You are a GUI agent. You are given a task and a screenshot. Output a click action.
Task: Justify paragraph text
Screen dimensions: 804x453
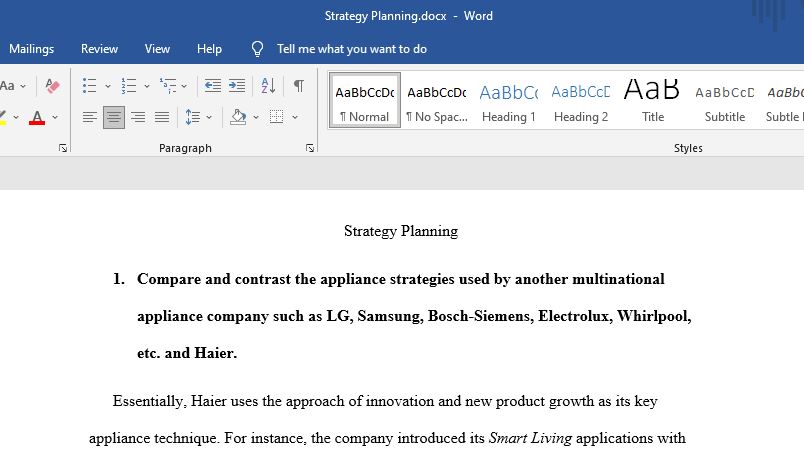click(162, 117)
